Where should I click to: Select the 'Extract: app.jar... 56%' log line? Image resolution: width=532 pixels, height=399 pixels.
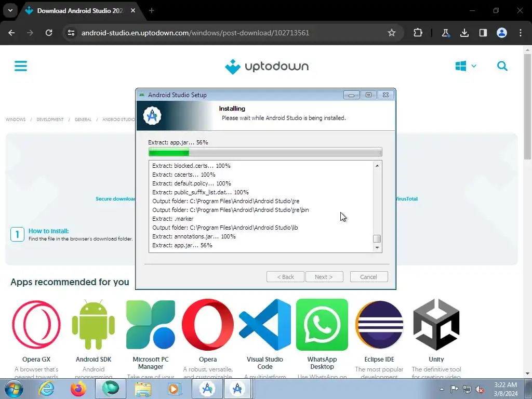pos(182,245)
